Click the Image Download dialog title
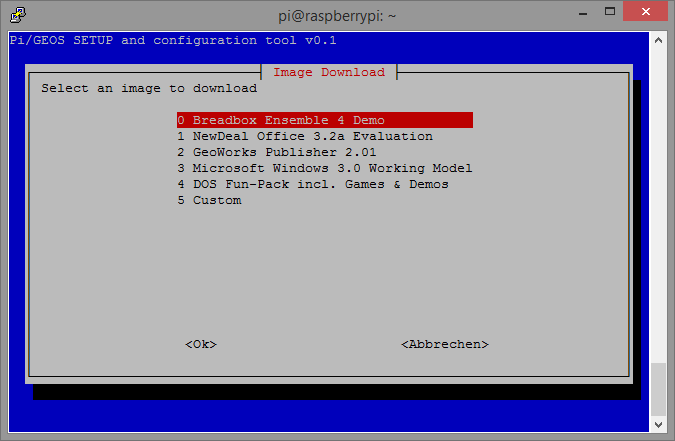Screen dimensions: 675x441 (x=329, y=72)
